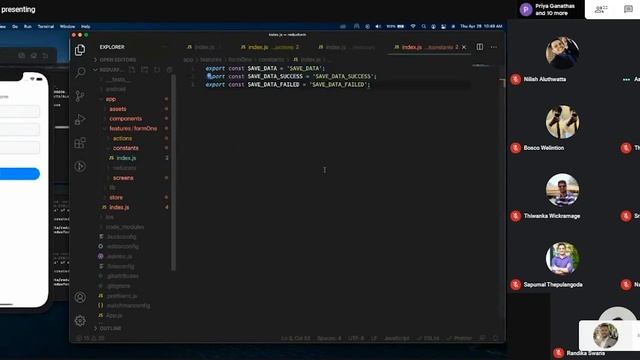Click New File icon in explorer header

tap(132, 70)
